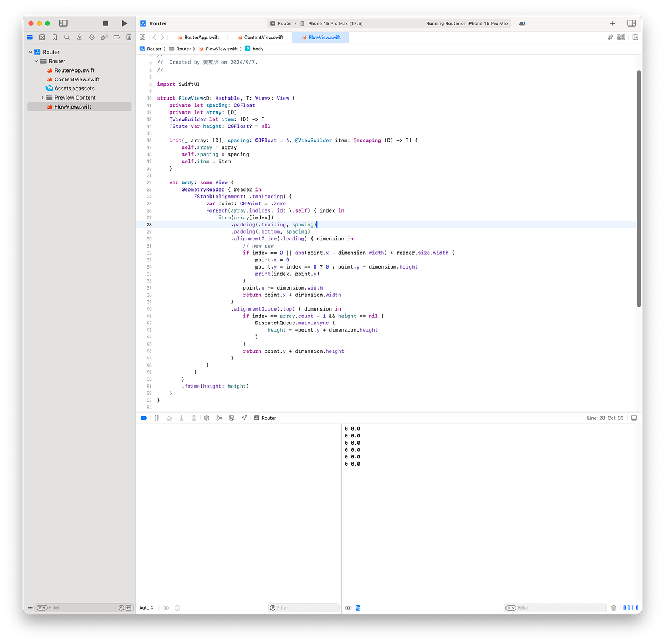
Task: Open the Auto variables view dropdown
Action: 146,607
